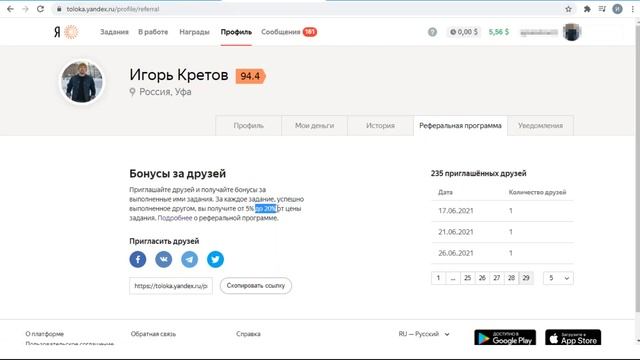The width and height of the screenshot is (640, 360).
Task: Reload the page with the refresh icon
Action: click(x=40, y=9)
